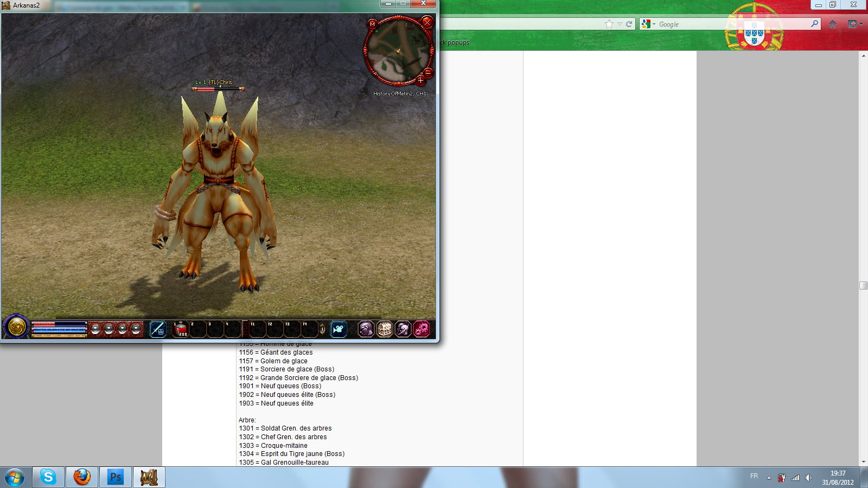Close the minimap with the red X orb

tap(427, 22)
